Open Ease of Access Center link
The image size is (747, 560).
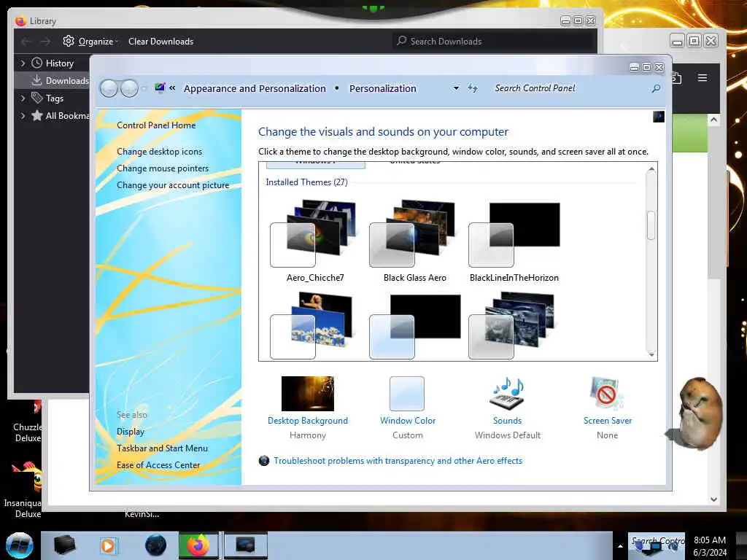point(158,464)
